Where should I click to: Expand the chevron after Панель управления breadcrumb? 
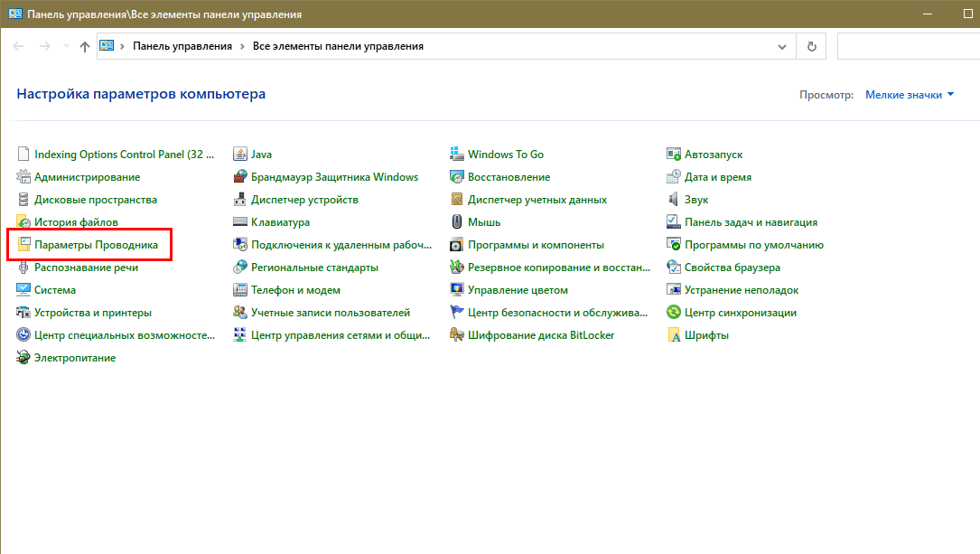[x=243, y=46]
